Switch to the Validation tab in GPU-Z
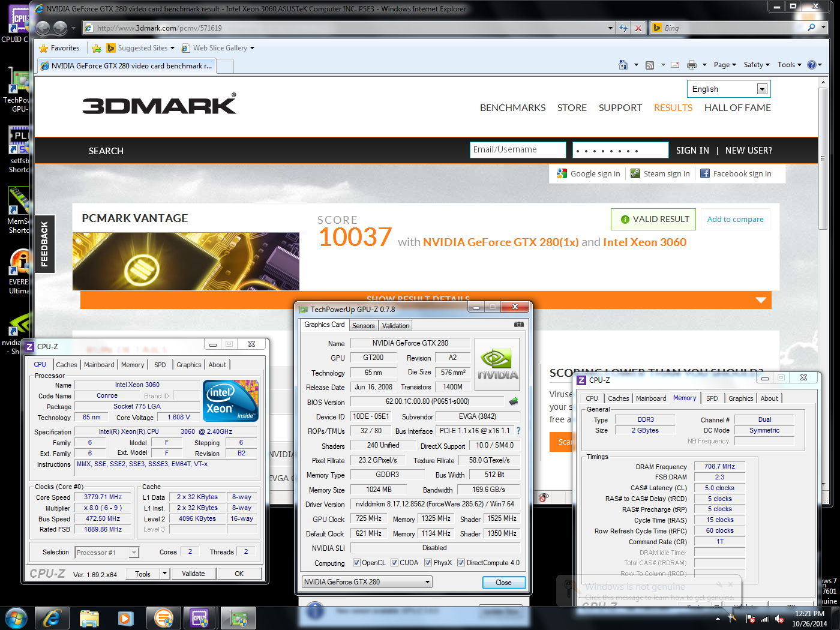 pyautogui.click(x=396, y=326)
